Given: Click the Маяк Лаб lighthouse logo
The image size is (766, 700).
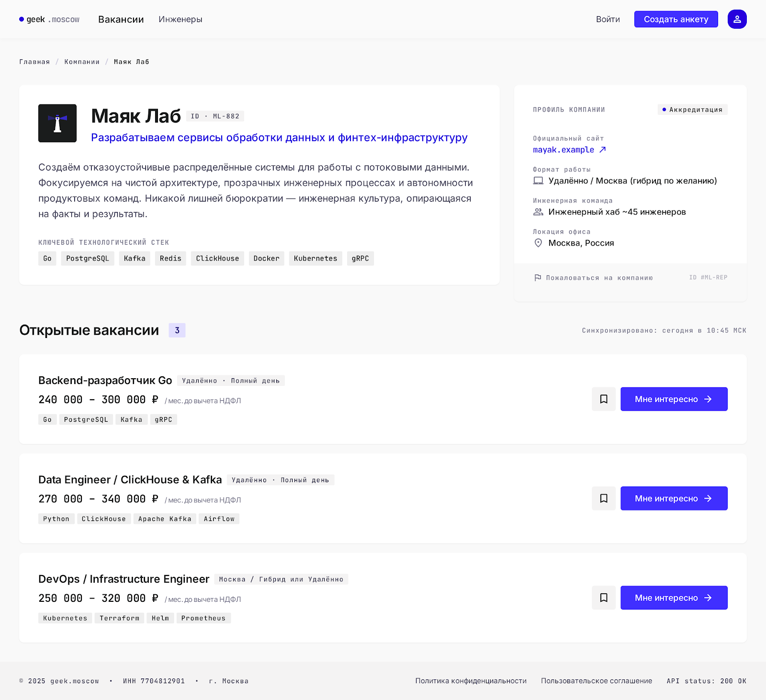Looking at the screenshot, I should [57, 123].
